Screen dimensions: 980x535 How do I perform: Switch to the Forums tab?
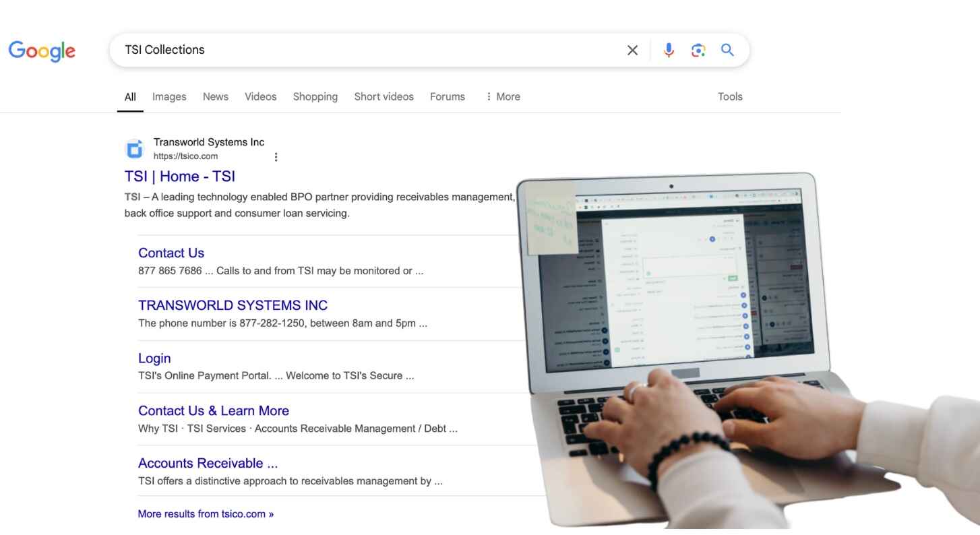448,97
